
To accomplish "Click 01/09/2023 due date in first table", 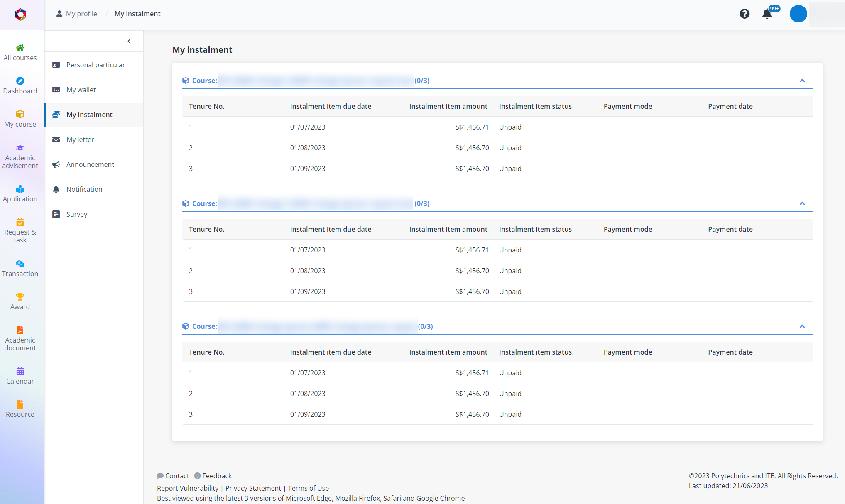I will pos(308,169).
